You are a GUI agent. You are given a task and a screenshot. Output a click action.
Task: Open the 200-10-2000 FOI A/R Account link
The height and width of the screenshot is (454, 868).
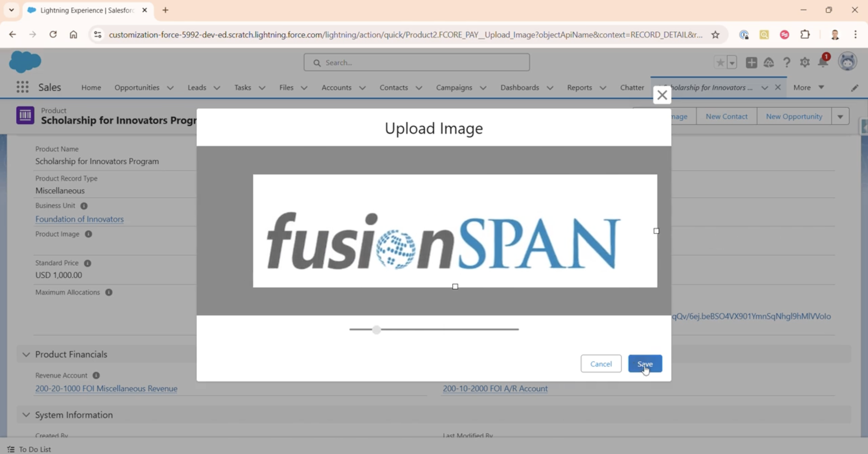tap(495, 388)
